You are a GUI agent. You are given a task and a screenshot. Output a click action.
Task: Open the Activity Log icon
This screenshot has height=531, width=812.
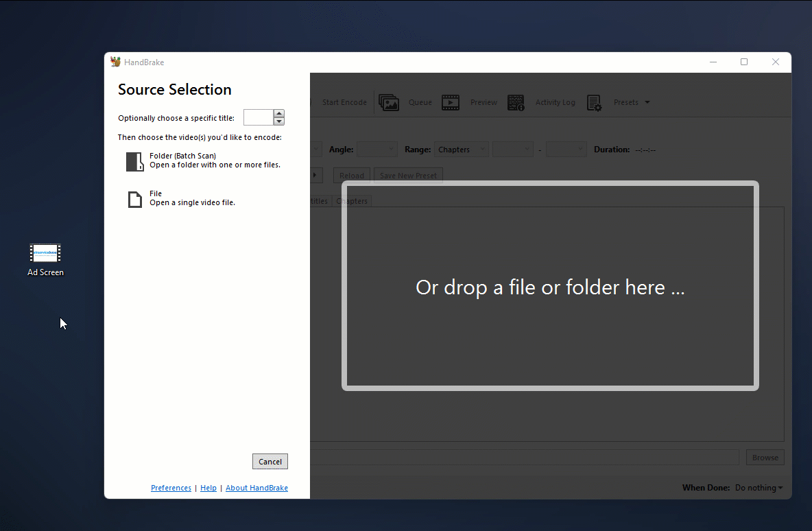pyautogui.click(x=516, y=102)
